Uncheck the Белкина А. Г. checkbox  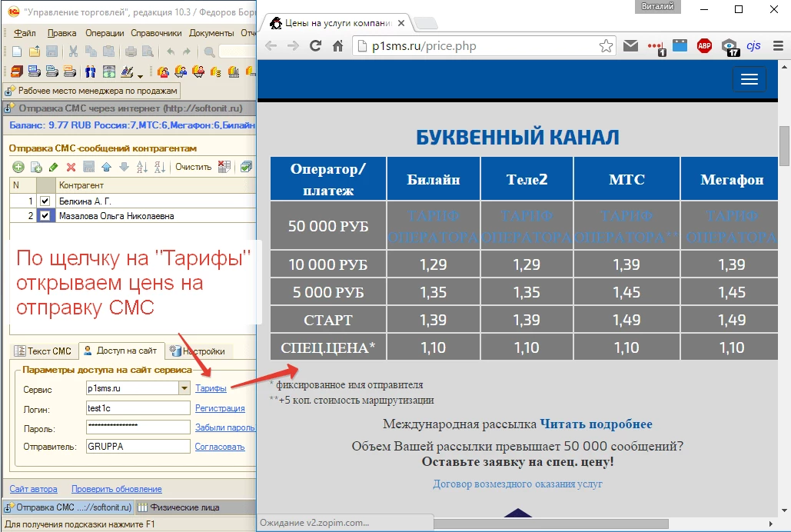[x=45, y=201]
